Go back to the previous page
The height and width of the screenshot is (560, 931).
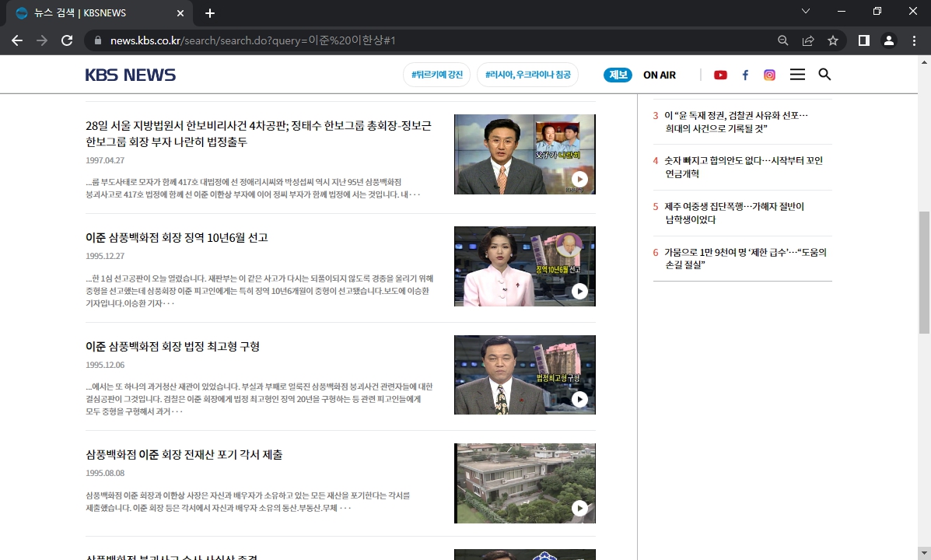pos(17,40)
